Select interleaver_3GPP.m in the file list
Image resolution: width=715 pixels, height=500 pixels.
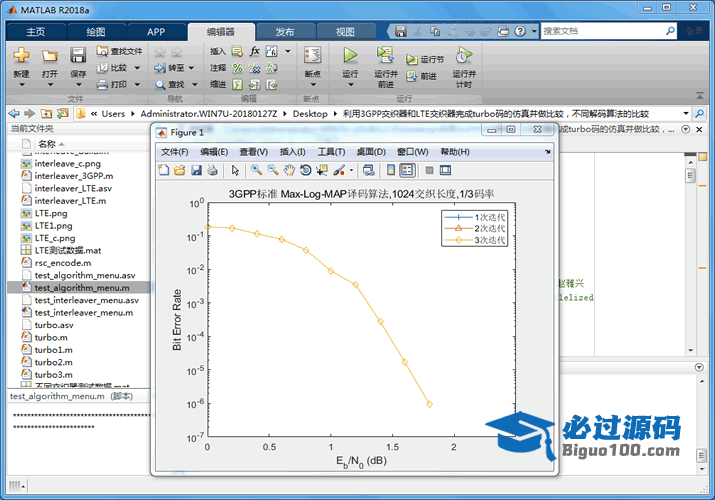(x=74, y=176)
